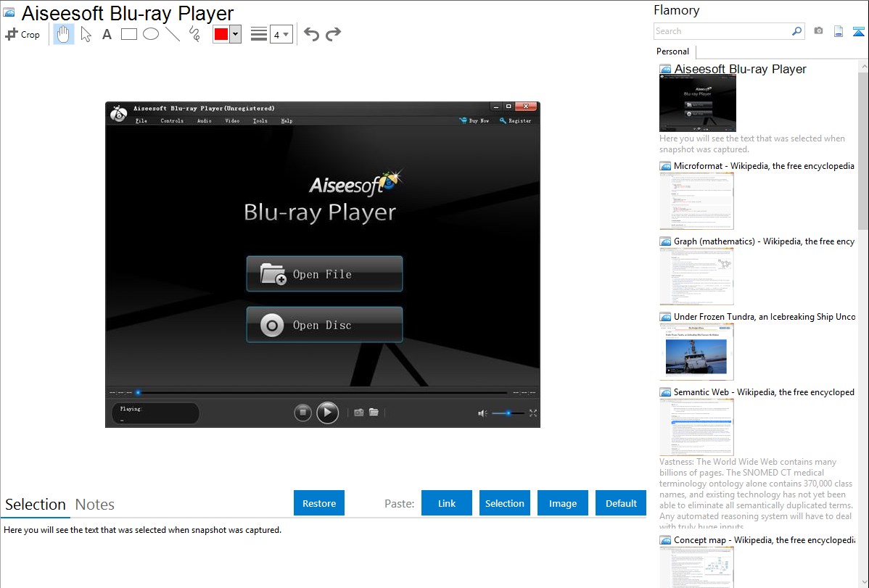The image size is (869, 588).
Task: Select the freehand drawing tool
Action: 194,34
